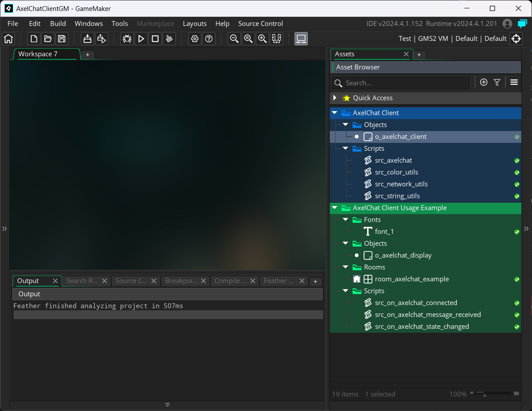
Task: Click the Test target configuration text
Action: pos(405,39)
